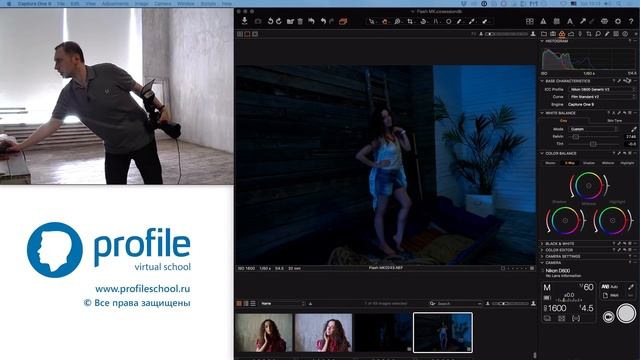Click the Shadow color wheel
Viewport: 640px width, 360px height.
tap(565, 220)
